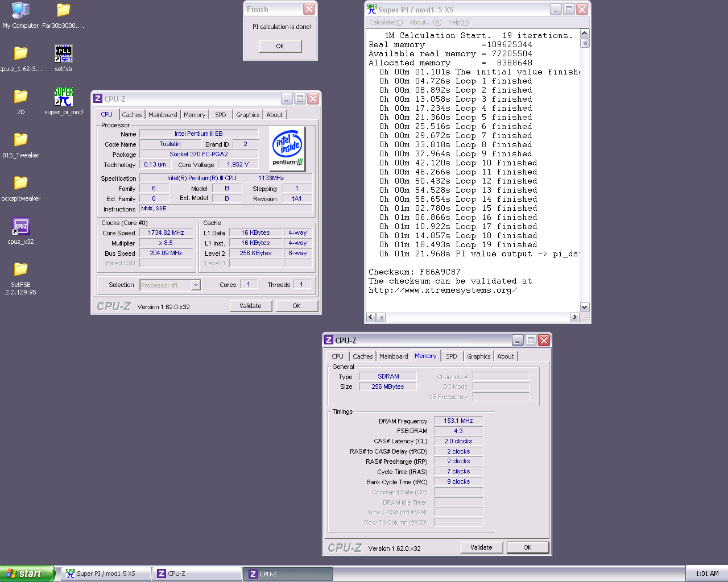This screenshot has width=728, height=582.
Task: Select the CPU tab in the Memory window
Action: tap(338, 356)
